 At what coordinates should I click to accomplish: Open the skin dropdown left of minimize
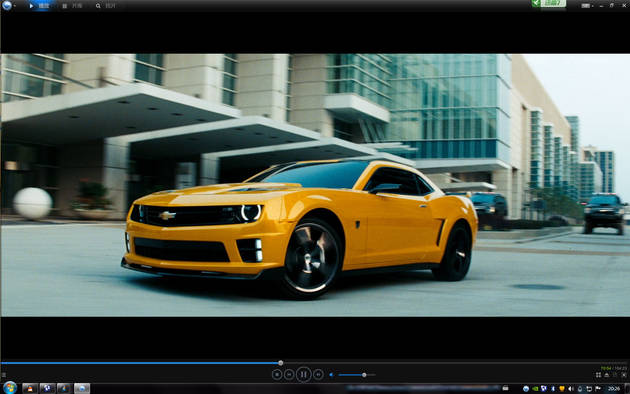[x=587, y=6]
